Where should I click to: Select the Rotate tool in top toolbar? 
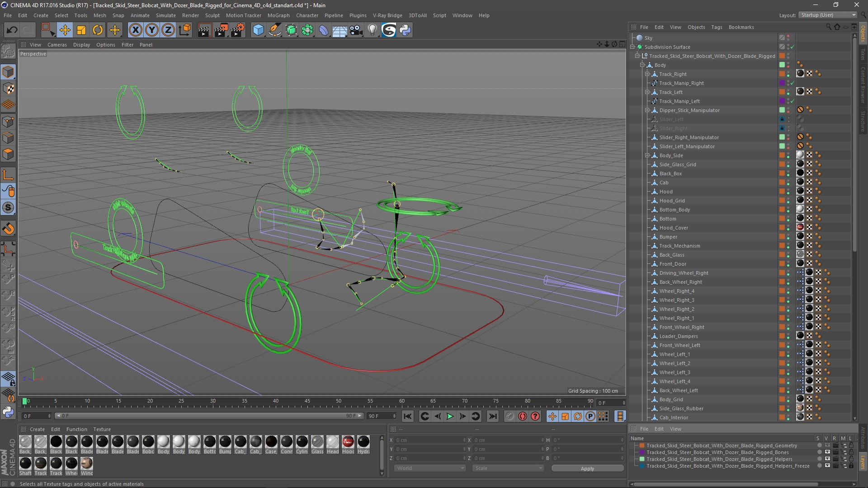98,30
